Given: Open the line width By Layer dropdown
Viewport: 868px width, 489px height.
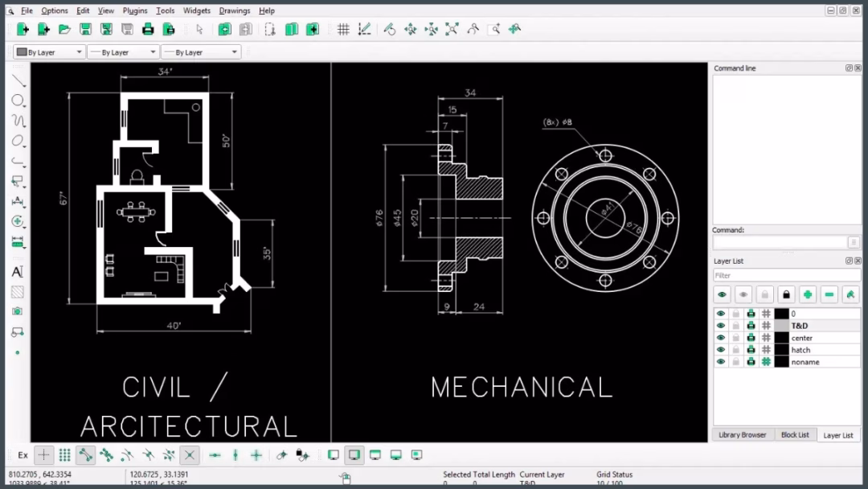Looking at the screenshot, I should point(122,52).
